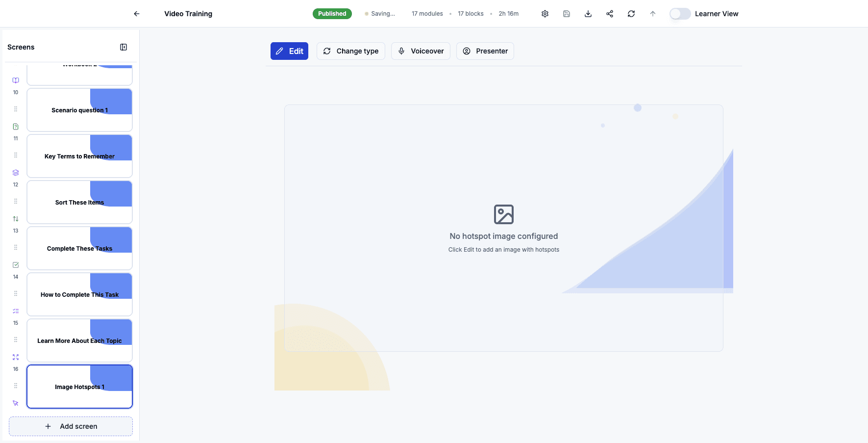Click the back arrow beside Video Training
The height and width of the screenshot is (443, 868).
tap(136, 13)
